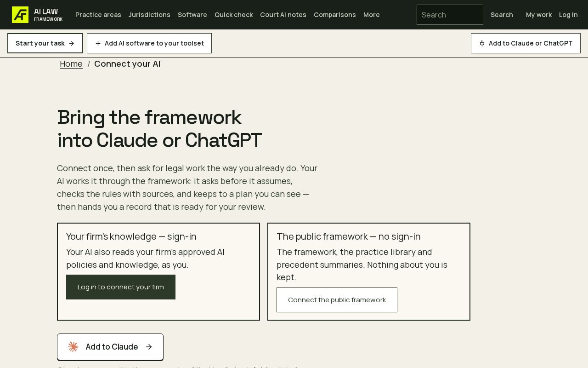Screen dimensions: 588x368
Task: Focus the Search input field
Action: 450,15
